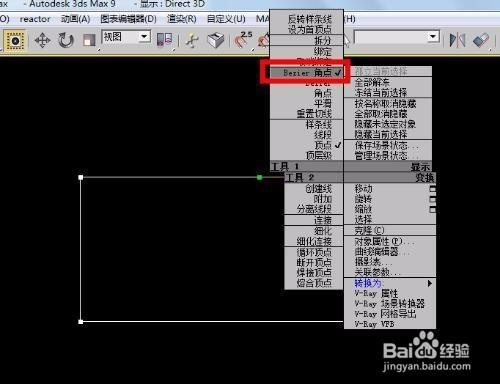Open the 自定义(U) menu
Viewport: 500px width, 384px height.
(226, 19)
